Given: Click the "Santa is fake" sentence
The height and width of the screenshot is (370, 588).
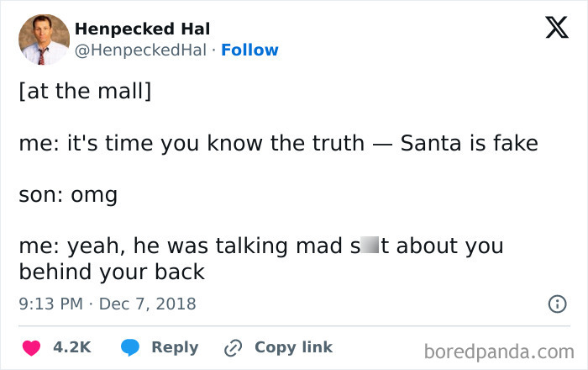Looking at the screenshot, I should click(x=469, y=143).
